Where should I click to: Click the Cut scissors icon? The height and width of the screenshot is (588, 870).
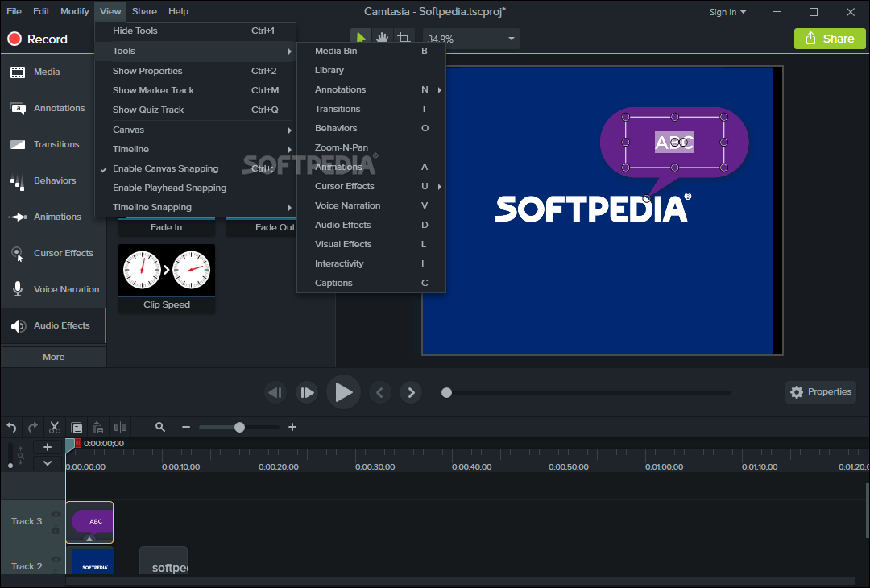click(55, 428)
